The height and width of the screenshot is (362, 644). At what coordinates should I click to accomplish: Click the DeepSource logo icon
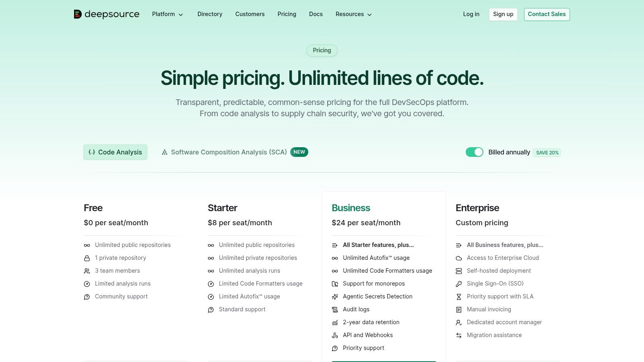tap(78, 14)
